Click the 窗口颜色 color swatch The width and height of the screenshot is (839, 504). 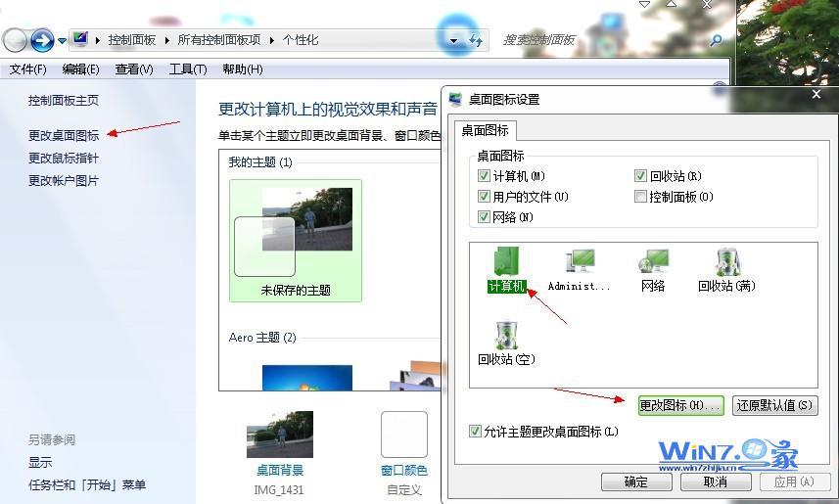[x=404, y=434]
